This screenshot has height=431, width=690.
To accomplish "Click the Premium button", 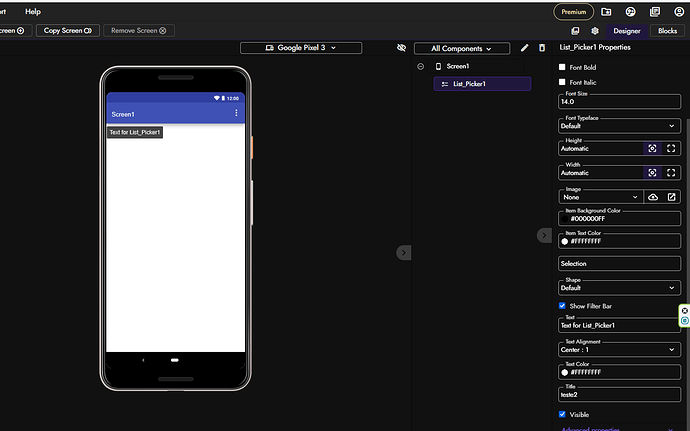I will click(x=573, y=12).
